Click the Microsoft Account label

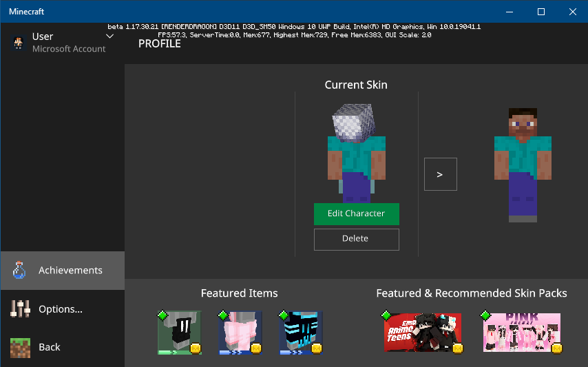pyautogui.click(x=69, y=49)
